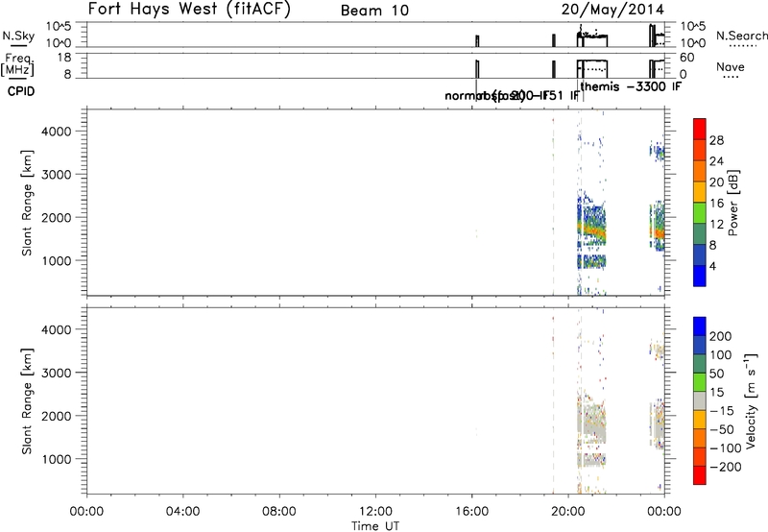Click the 'Velocity [m s-1]' colorbar label
The width and height of the screenshot is (768, 532).
(x=750, y=401)
